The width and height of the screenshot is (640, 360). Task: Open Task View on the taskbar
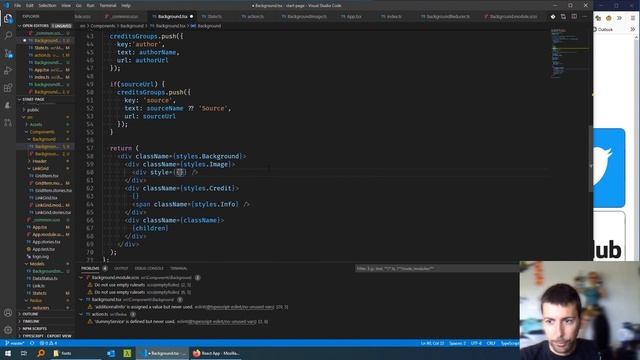click(24, 353)
